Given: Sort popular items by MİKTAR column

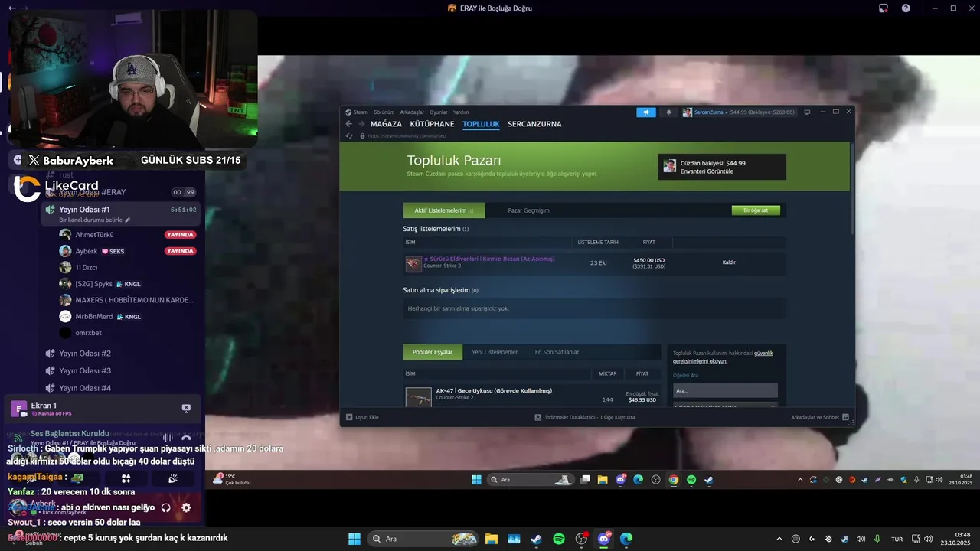Looking at the screenshot, I should pyautogui.click(x=607, y=373).
